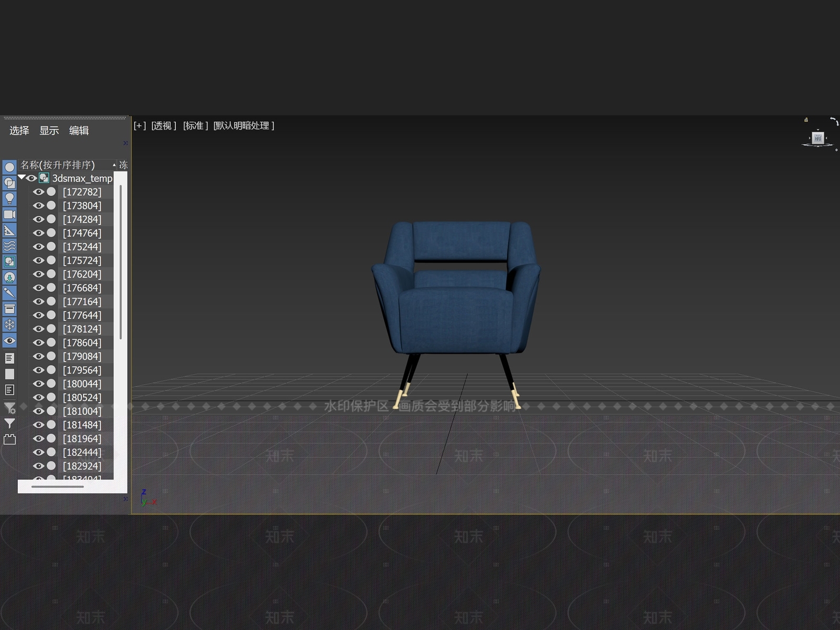
Task: Hide object [181964] via eye icon
Action: coord(38,438)
